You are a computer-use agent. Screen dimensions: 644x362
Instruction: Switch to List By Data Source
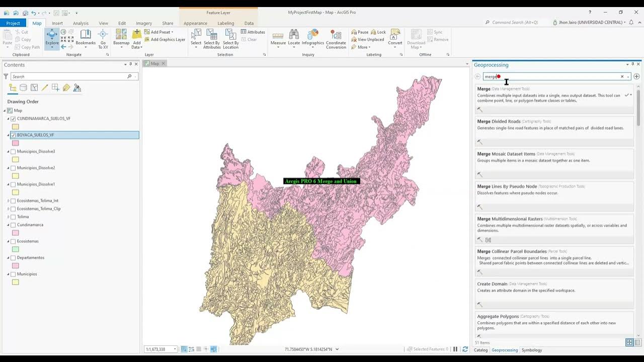(x=24, y=87)
